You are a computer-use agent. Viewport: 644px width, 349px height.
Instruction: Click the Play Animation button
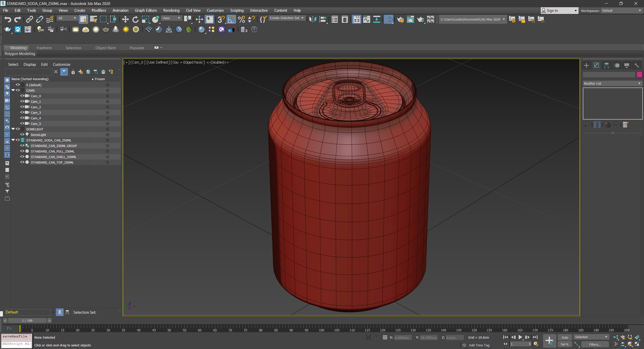tap(520, 337)
